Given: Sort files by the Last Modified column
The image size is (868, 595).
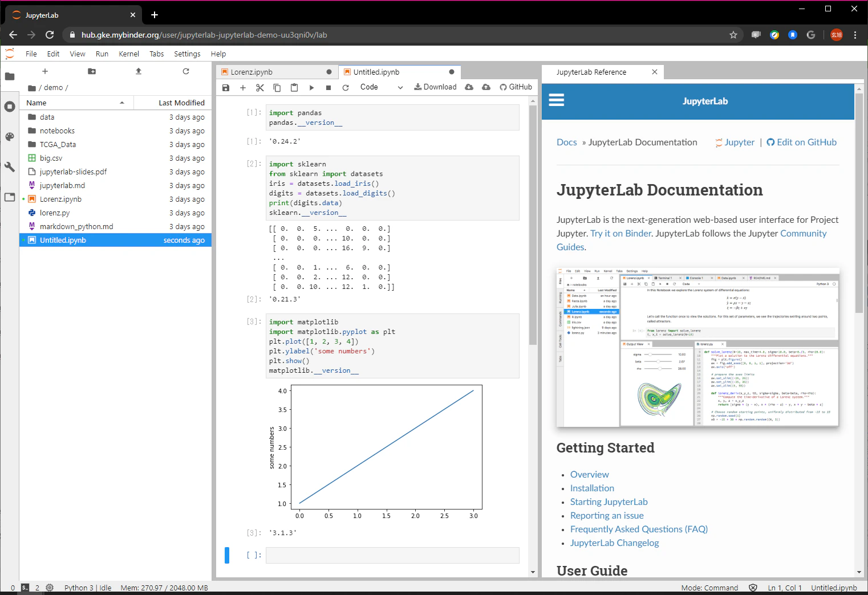Looking at the screenshot, I should (x=173, y=103).
